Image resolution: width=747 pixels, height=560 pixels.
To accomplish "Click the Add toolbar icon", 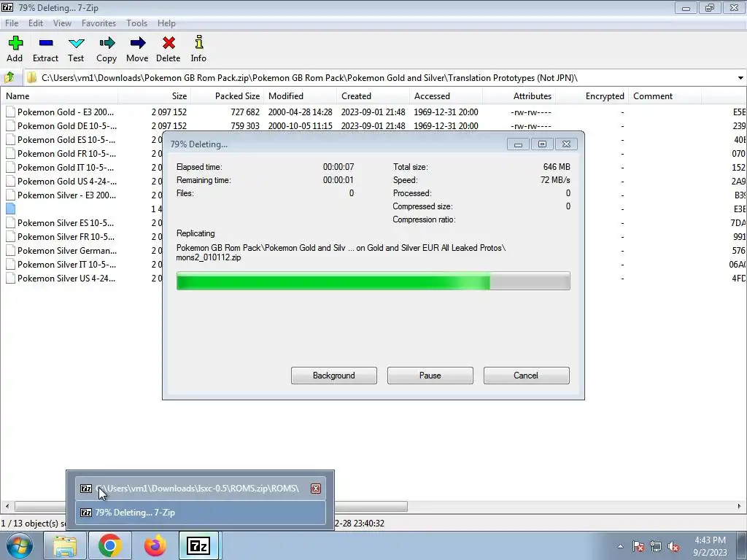I will pyautogui.click(x=15, y=49).
